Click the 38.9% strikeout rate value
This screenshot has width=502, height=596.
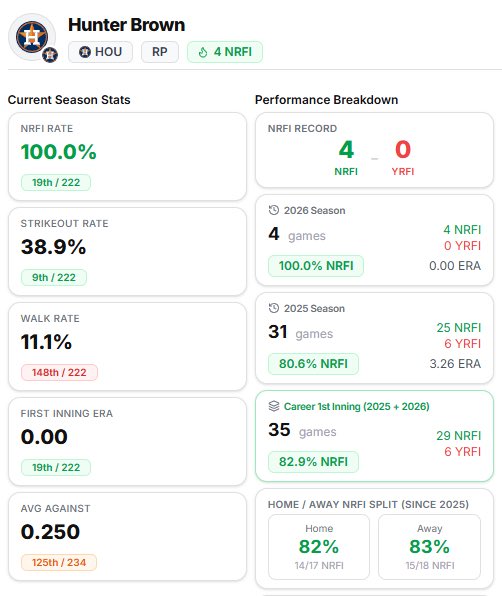[54, 247]
